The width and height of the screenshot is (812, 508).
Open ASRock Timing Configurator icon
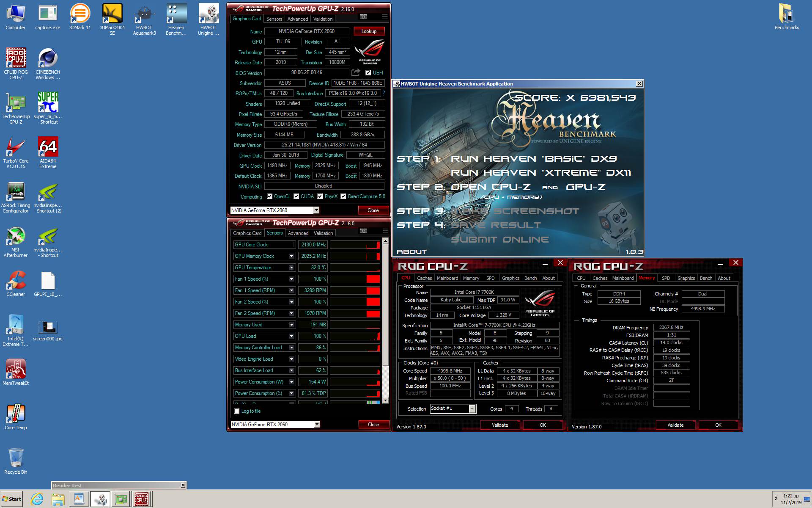click(x=16, y=197)
